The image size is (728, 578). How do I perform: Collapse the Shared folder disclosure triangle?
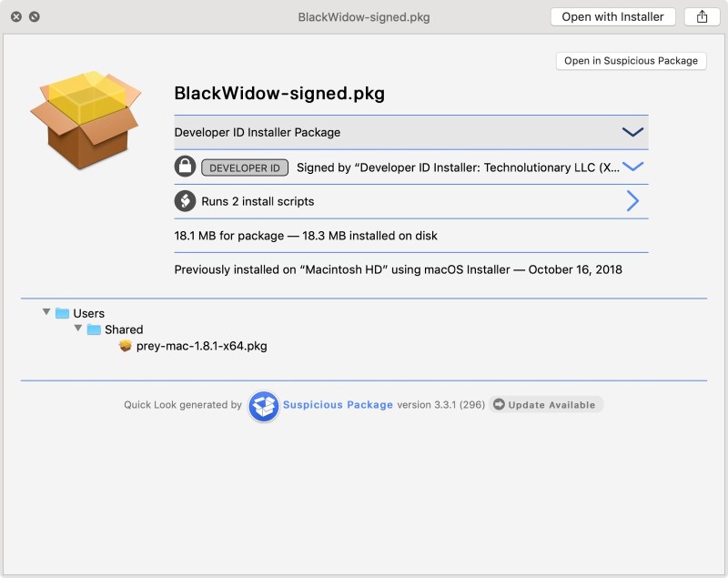coord(79,330)
